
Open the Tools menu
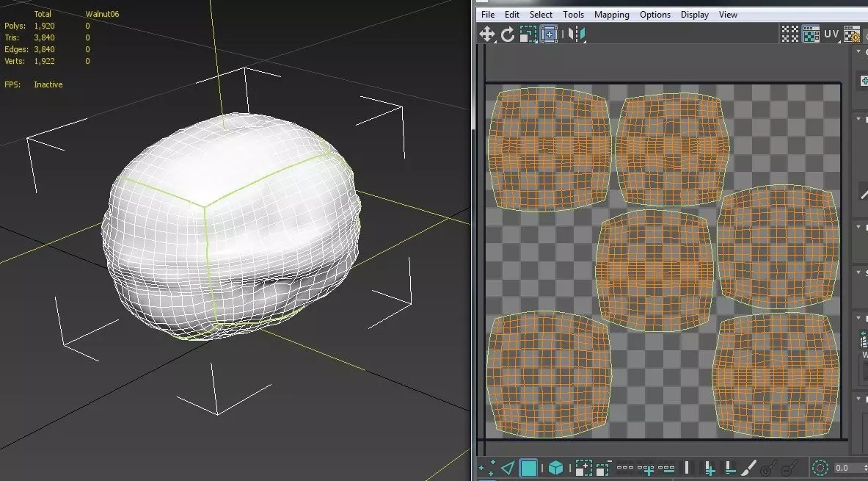pos(574,15)
